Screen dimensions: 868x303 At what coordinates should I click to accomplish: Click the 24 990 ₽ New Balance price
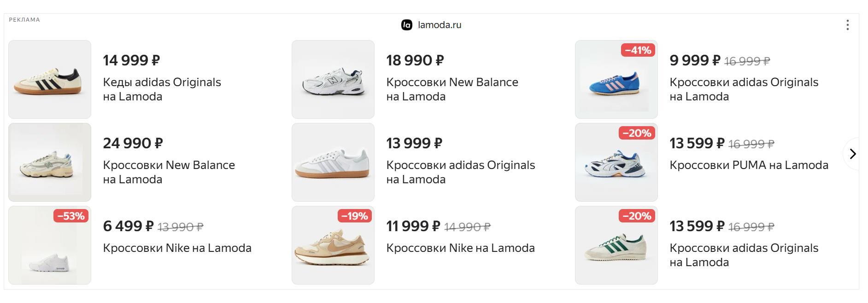(x=133, y=143)
